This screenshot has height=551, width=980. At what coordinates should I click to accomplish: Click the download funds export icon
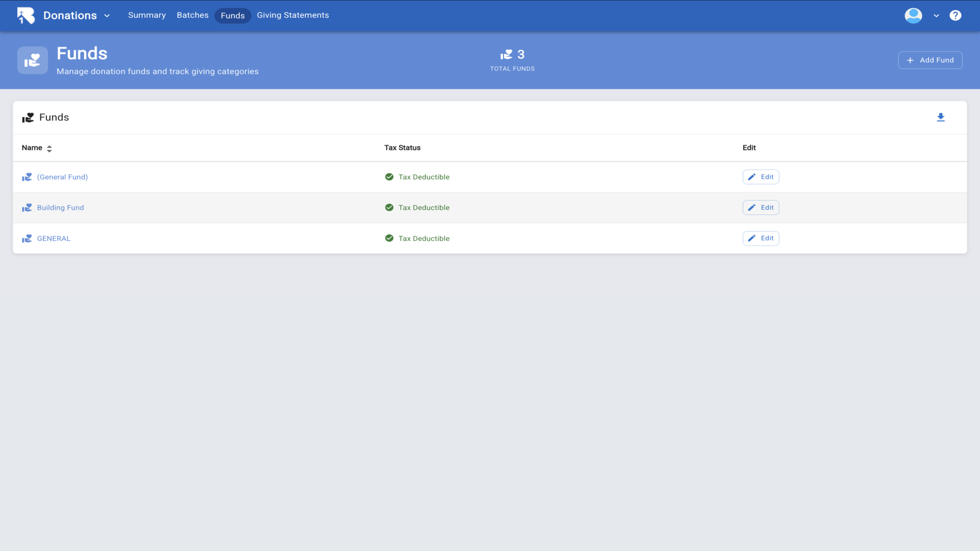(941, 117)
